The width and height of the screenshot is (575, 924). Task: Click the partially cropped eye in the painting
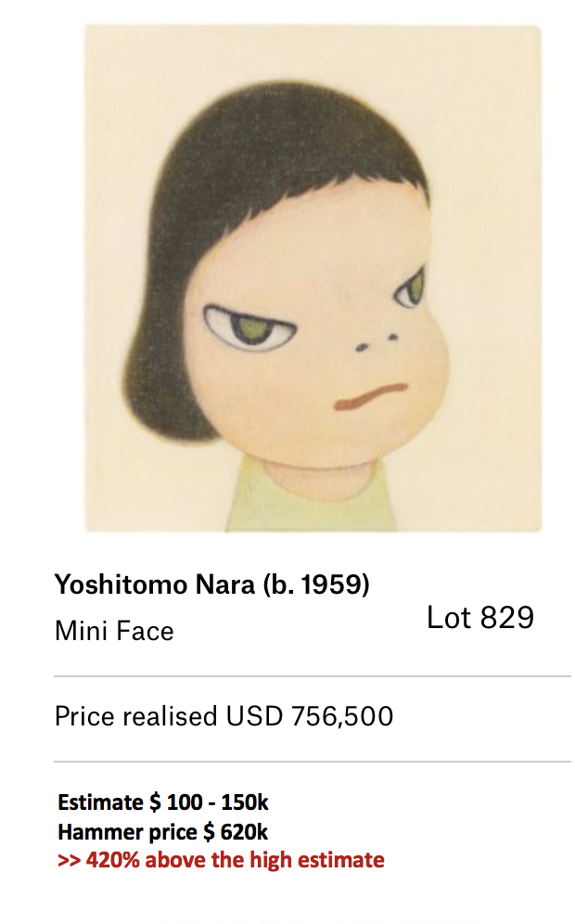(409, 290)
